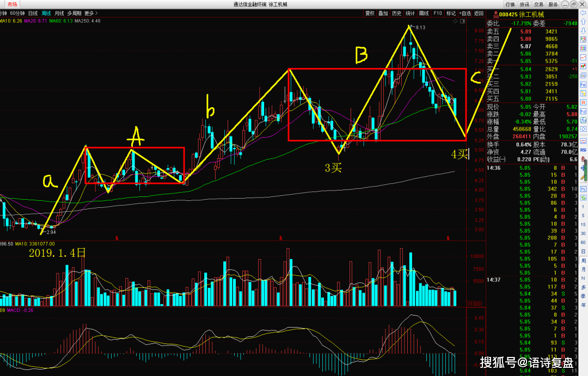The height and width of the screenshot is (376, 588).
Task: Click the up arrow icon in right sidebar
Action: (583, 21)
